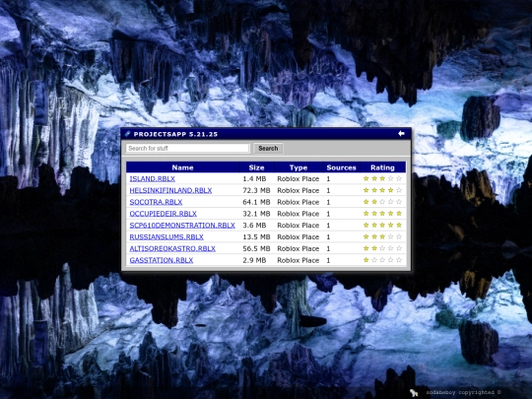Viewport: 532px width, 399px height.
Task: Click the pony icon near the copyright text
Action: click(414, 392)
